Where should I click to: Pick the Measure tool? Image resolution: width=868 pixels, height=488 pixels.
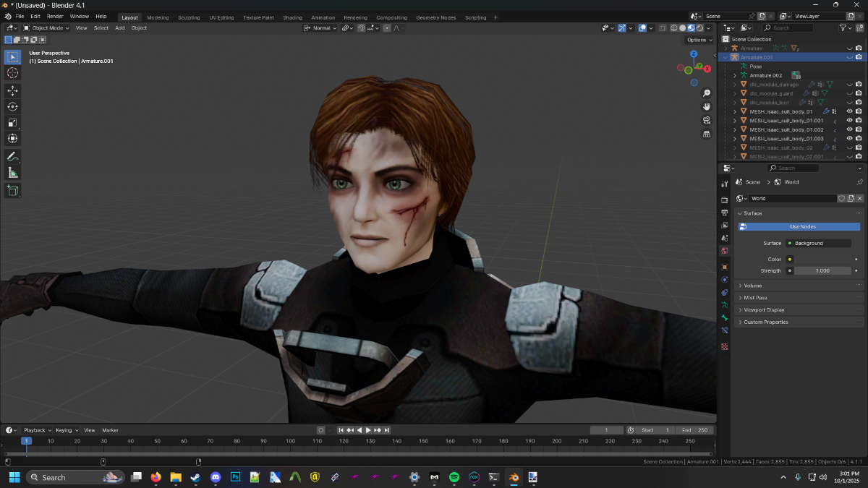point(12,172)
